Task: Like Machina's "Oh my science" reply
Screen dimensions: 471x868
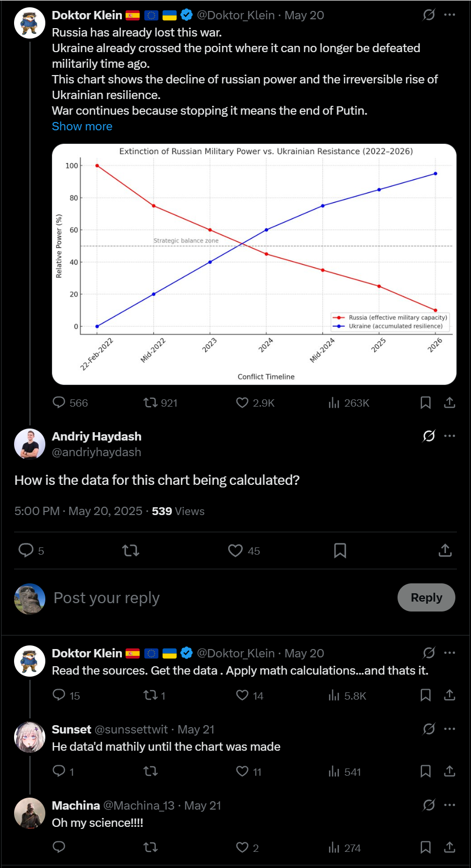Action: click(242, 848)
